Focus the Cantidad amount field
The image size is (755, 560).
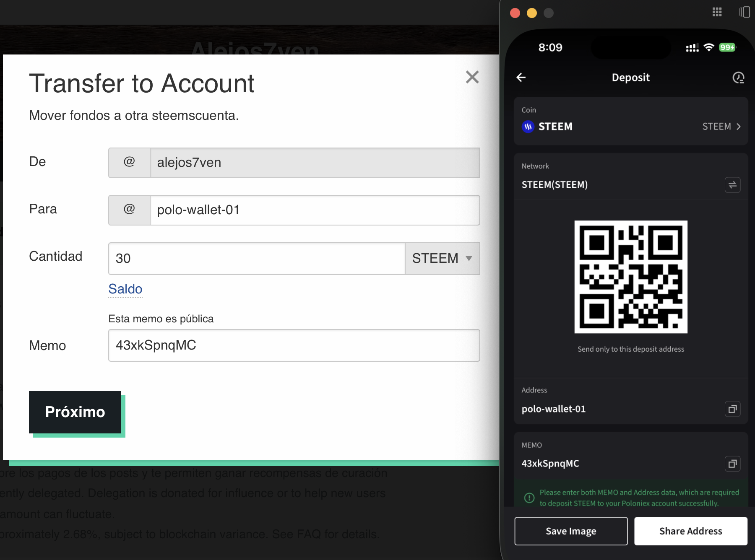[257, 258]
